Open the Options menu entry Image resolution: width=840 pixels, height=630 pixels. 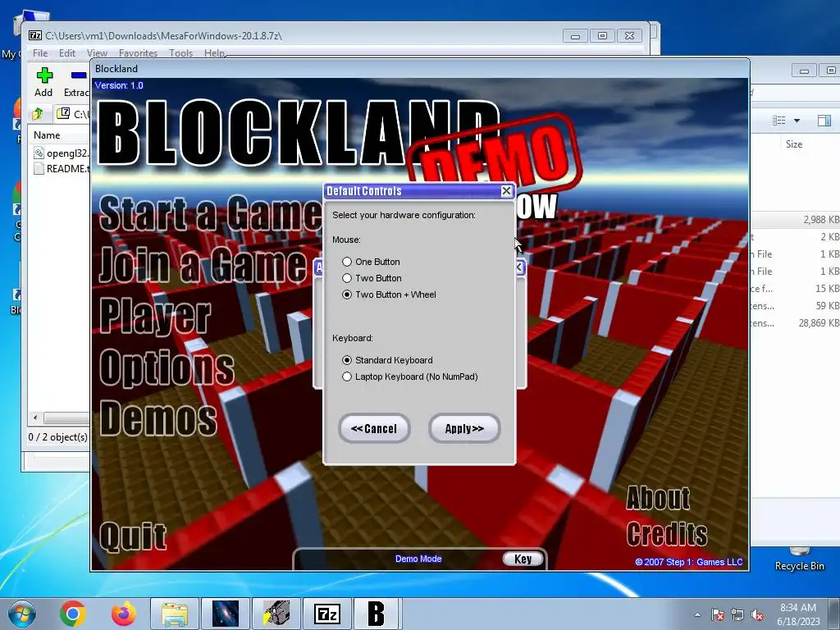(x=167, y=367)
